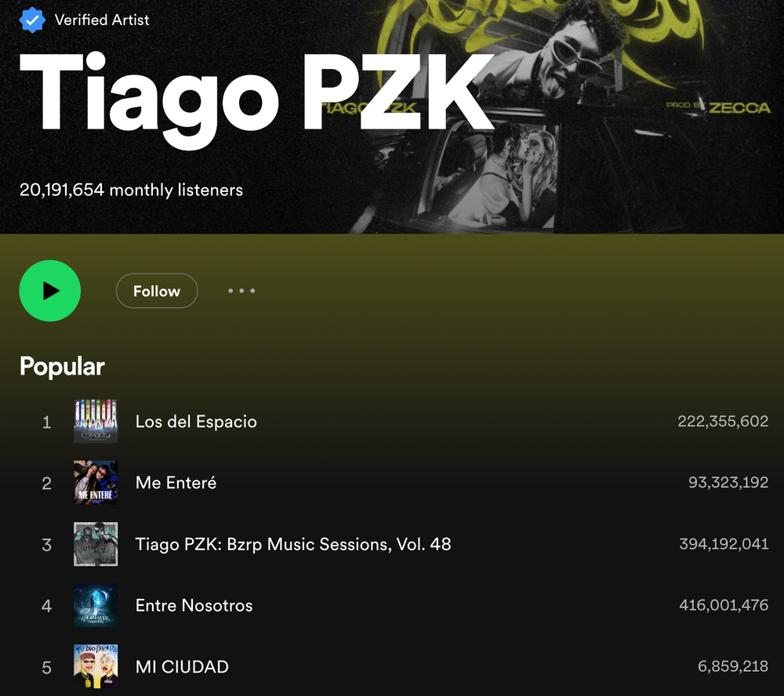Click track number 1 in Popular list
Image resolution: width=784 pixels, height=696 pixels.
coord(46,422)
